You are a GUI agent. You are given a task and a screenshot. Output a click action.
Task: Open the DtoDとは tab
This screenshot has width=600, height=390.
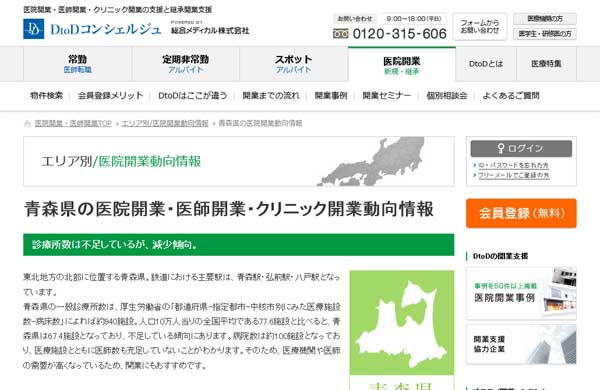[486, 64]
